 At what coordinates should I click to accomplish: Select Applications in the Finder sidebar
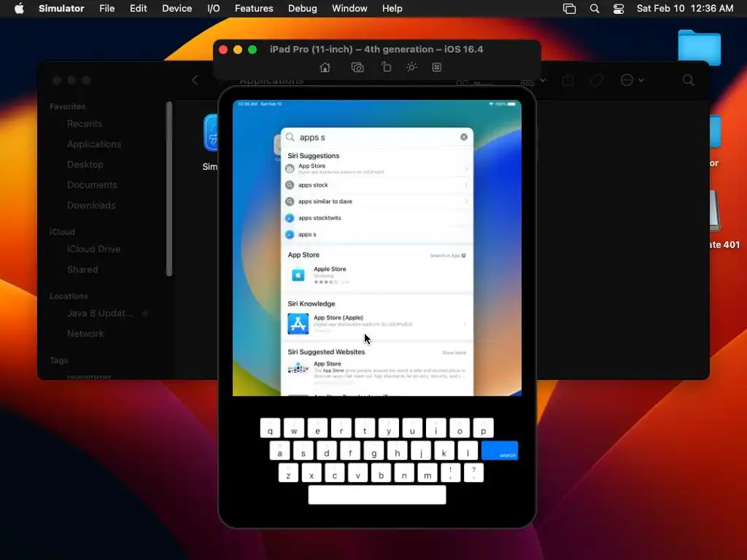pyautogui.click(x=94, y=144)
